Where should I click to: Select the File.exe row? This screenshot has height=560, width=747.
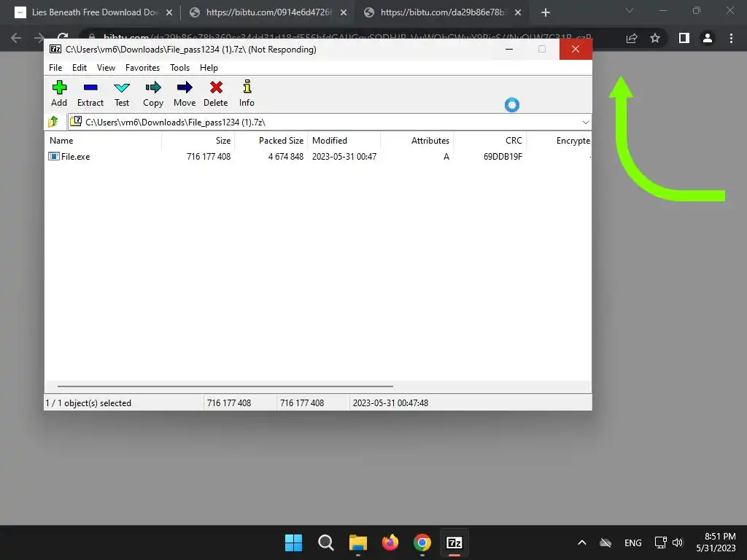coord(318,157)
